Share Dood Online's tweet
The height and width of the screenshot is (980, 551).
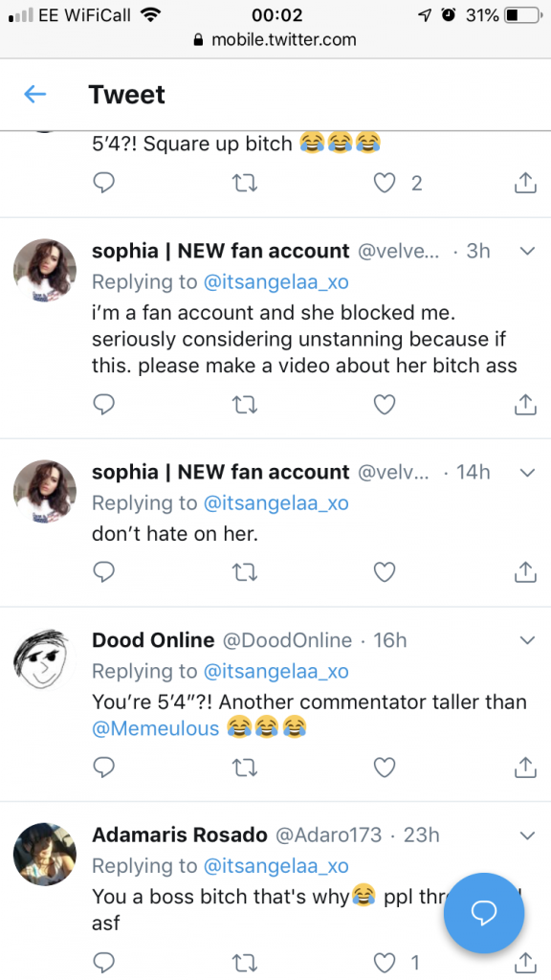[525, 767]
